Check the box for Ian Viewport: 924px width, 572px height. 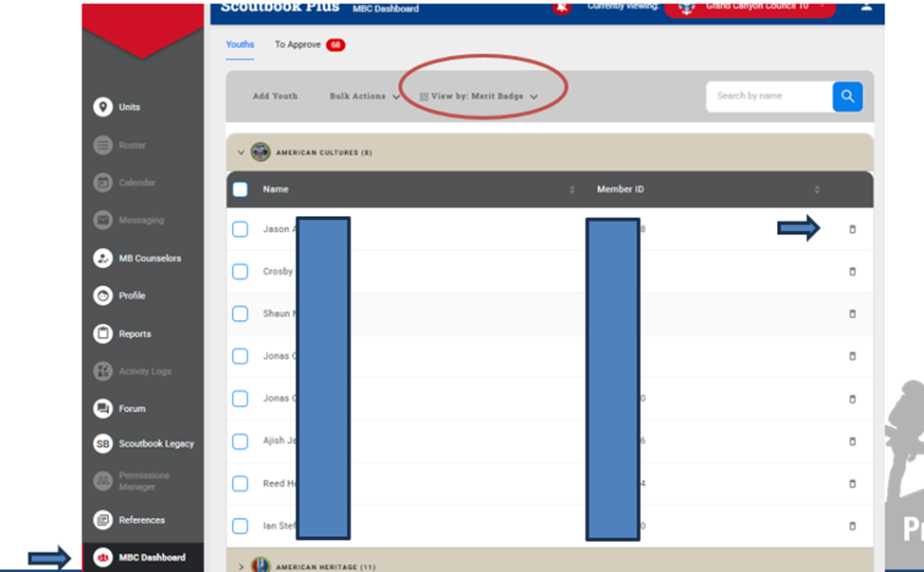pos(240,526)
